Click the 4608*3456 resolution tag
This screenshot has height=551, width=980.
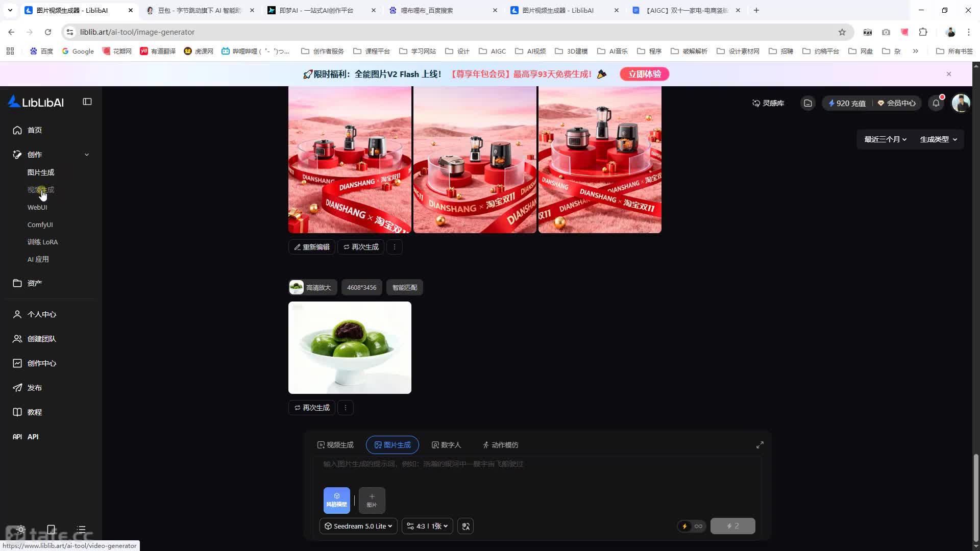pyautogui.click(x=362, y=287)
